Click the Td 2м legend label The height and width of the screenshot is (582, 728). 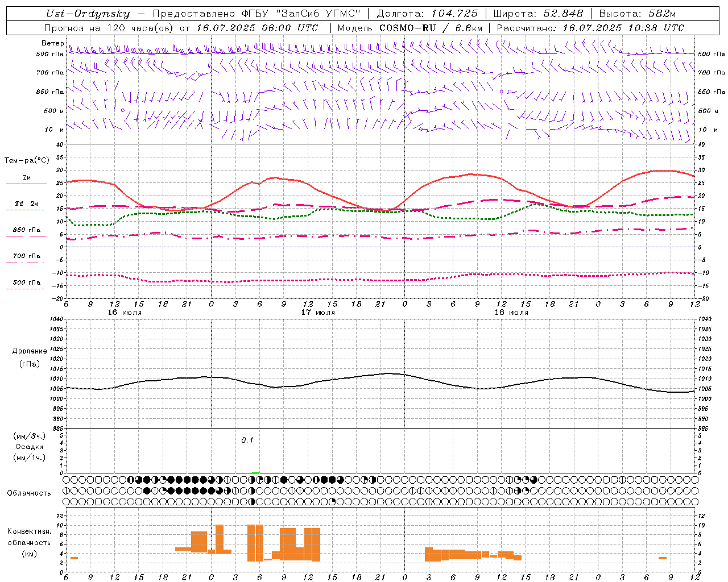tap(27, 203)
